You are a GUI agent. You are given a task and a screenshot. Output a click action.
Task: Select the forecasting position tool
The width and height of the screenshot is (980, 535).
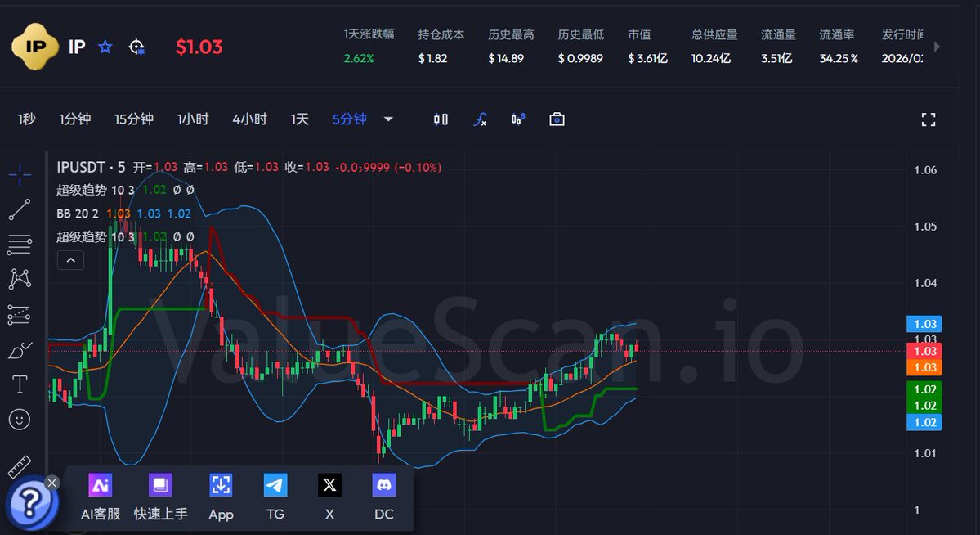[20, 315]
